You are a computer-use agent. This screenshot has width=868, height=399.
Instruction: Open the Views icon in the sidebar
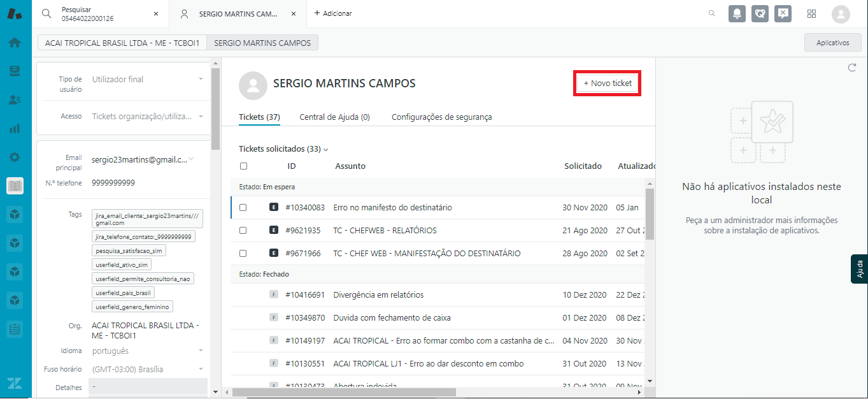click(15, 71)
